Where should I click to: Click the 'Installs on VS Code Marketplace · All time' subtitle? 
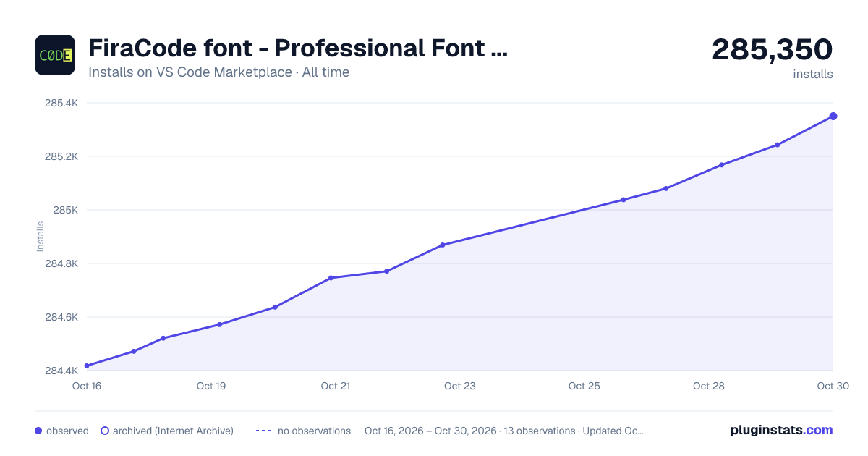pyautogui.click(x=219, y=72)
